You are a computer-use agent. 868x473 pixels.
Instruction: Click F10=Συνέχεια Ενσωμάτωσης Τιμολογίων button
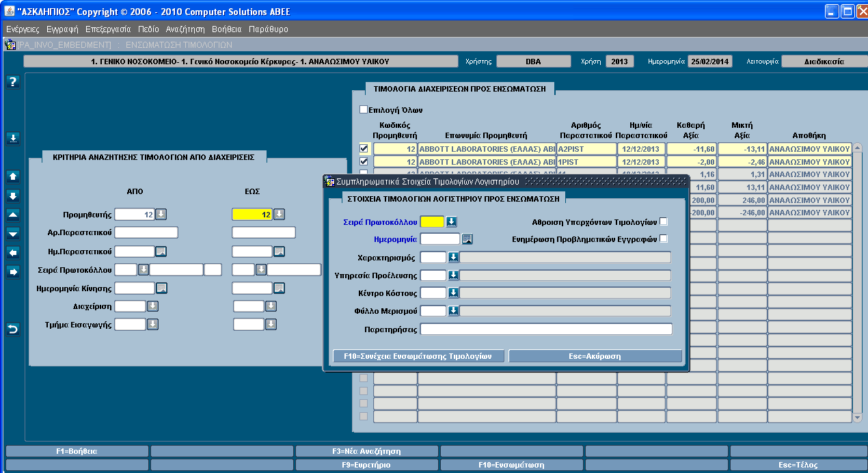pos(419,356)
